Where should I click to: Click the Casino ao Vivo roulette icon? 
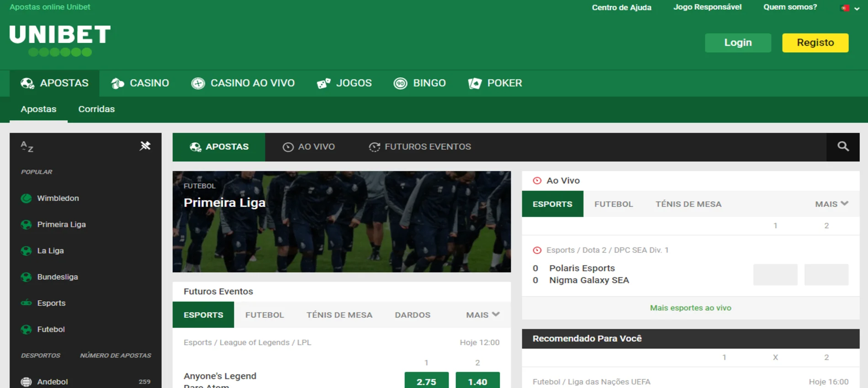[198, 83]
